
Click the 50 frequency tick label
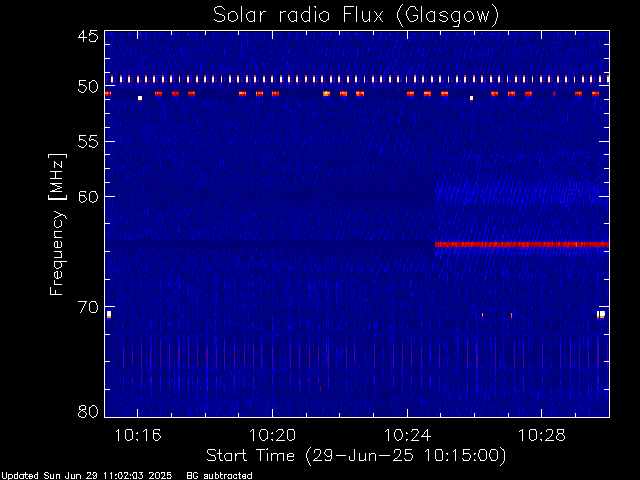click(88, 87)
